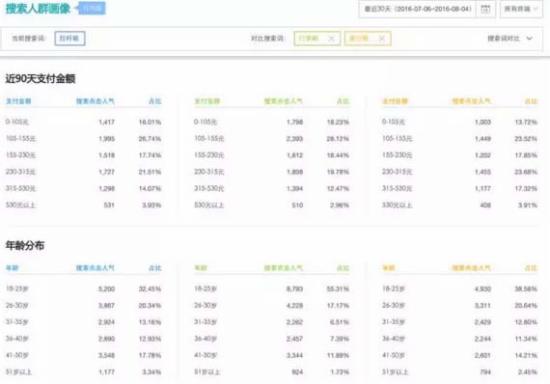Expand the 搜索词对比 chevron
This screenshot has width=550, height=384.
pyautogui.click(x=530, y=38)
